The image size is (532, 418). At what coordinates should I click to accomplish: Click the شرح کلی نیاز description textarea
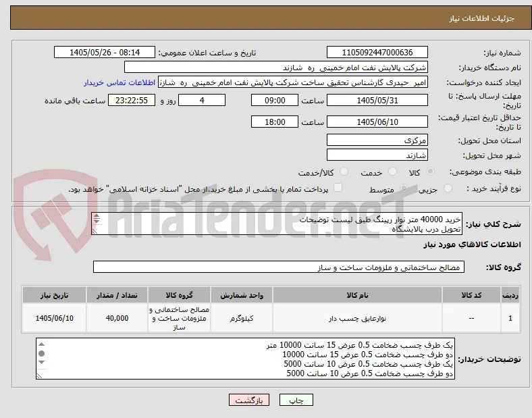[277, 224]
